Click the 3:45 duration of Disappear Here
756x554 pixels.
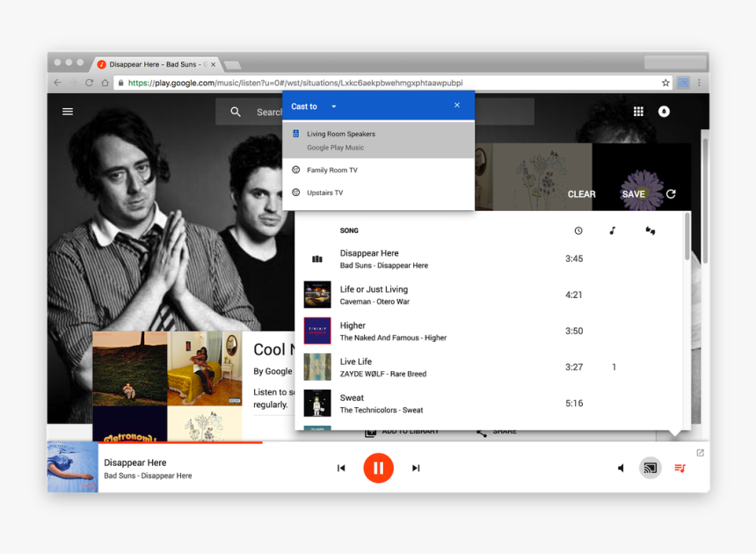pyautogui.click(x=574, y=259)
